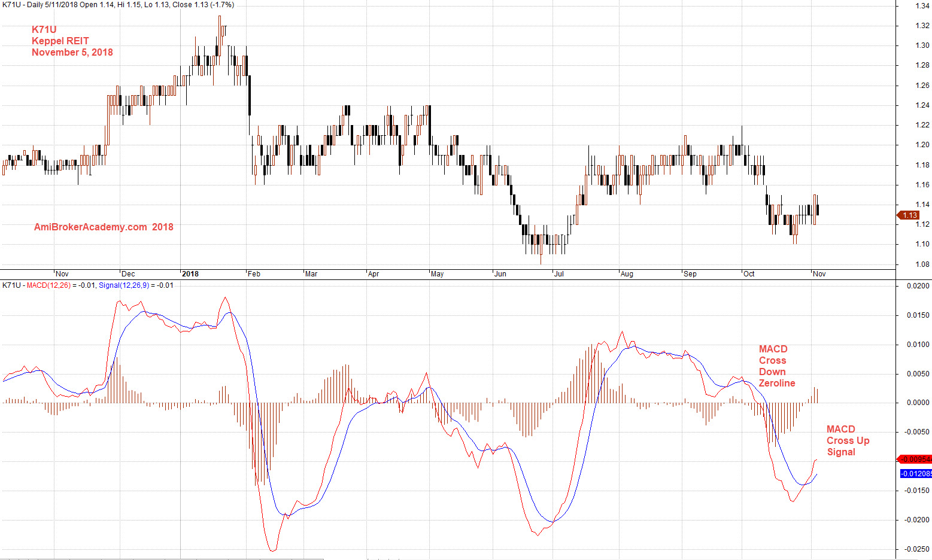932x560 pixels.
Task: Click the 1.24 price axis label
Action: (x=922, y=105)
